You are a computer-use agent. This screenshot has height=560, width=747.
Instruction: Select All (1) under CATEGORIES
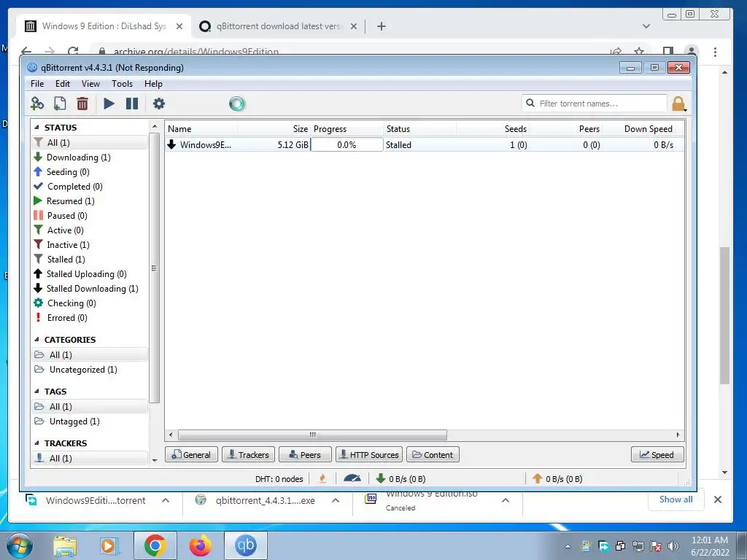[90, 355]
